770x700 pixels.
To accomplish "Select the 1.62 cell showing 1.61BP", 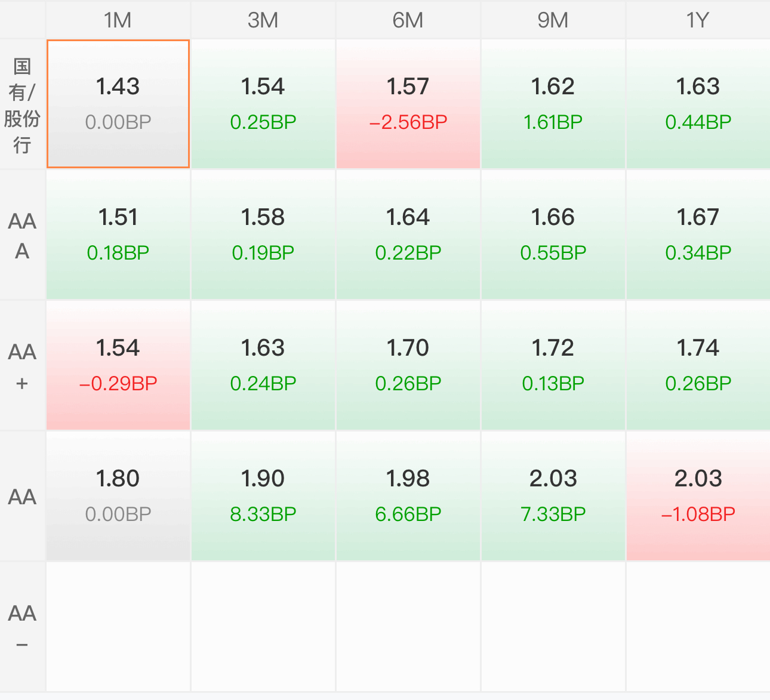I will click(x=553, y=104).
